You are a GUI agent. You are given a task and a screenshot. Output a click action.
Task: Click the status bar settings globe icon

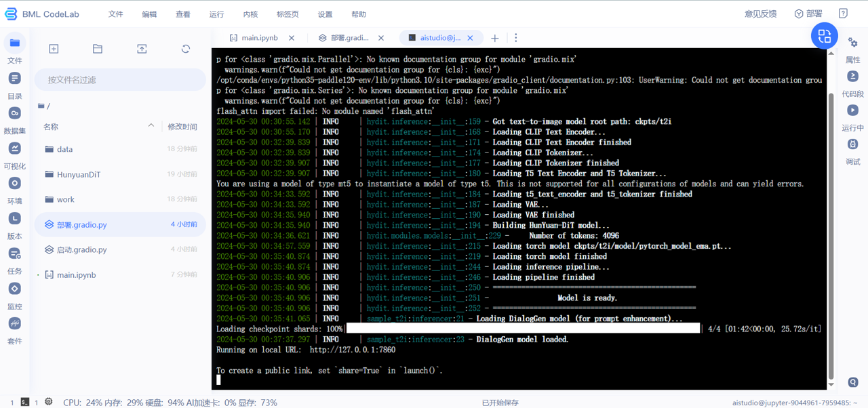click(x=49, y=402)
